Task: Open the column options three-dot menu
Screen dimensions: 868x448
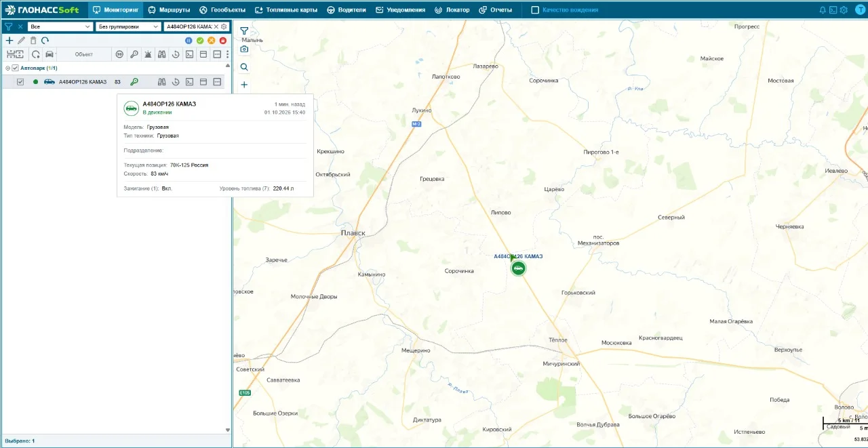Action: click(x=227, y=54)
